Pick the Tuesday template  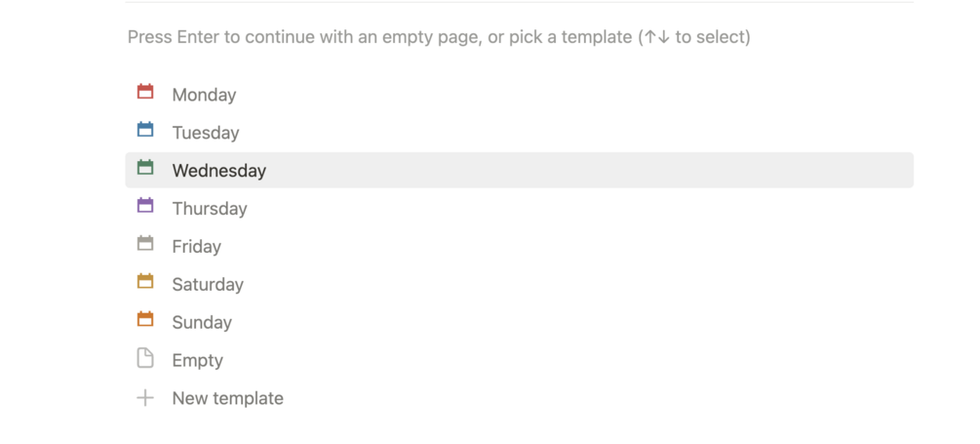click(206, 133)
